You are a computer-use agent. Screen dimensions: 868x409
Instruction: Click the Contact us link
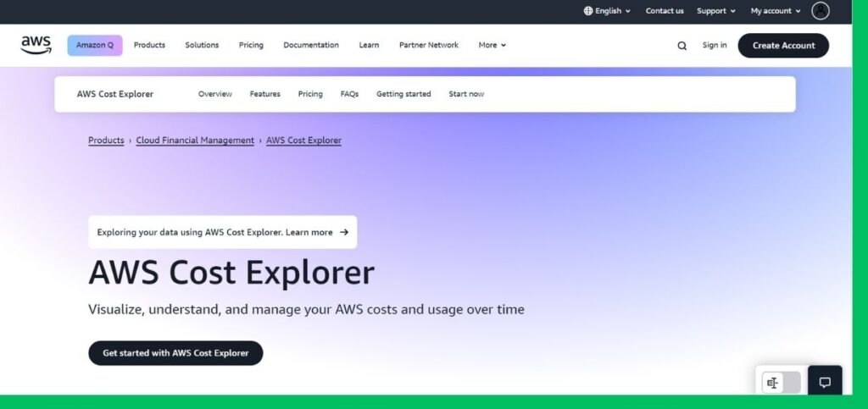[665, 11]
